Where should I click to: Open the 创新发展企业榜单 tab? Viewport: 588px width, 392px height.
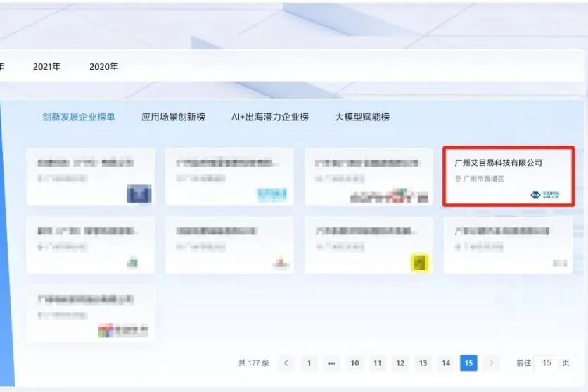pos(78,117)
